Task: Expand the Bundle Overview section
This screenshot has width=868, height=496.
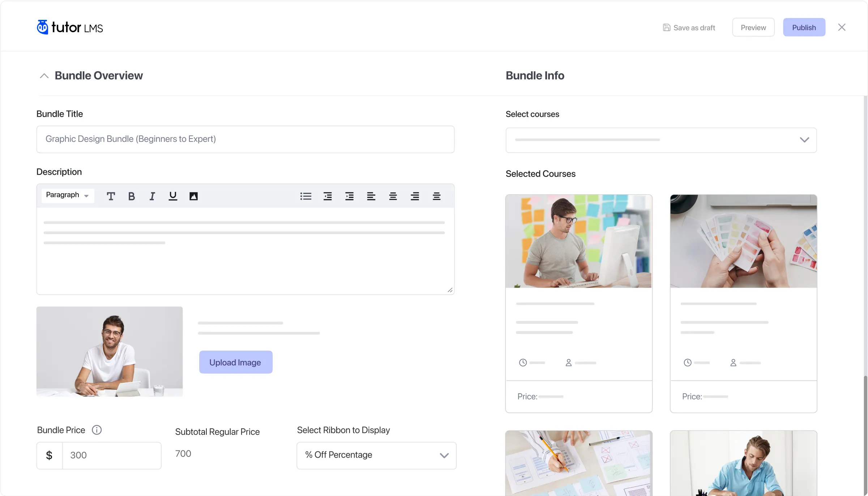Action: (44, 75)
